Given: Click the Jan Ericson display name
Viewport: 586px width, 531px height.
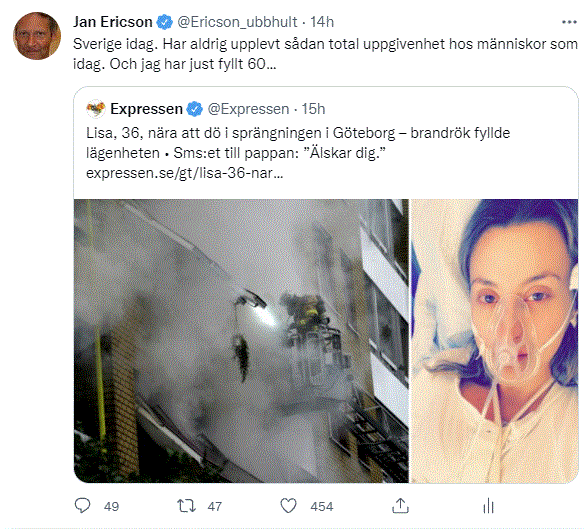Looking at the screenshot, I should [112, 22].
